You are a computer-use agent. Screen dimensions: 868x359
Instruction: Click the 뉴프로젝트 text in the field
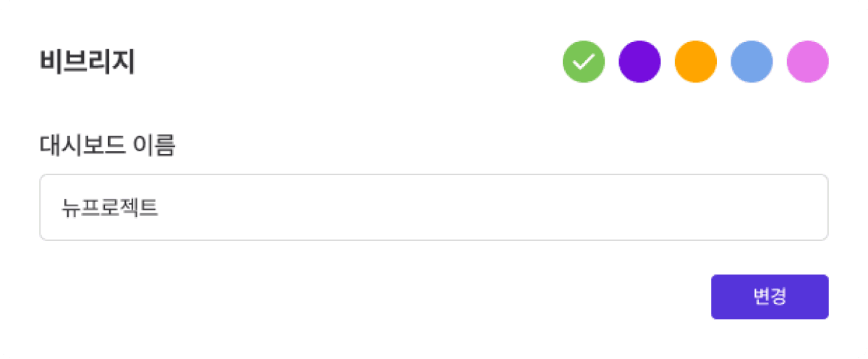[x=110, y=208]
